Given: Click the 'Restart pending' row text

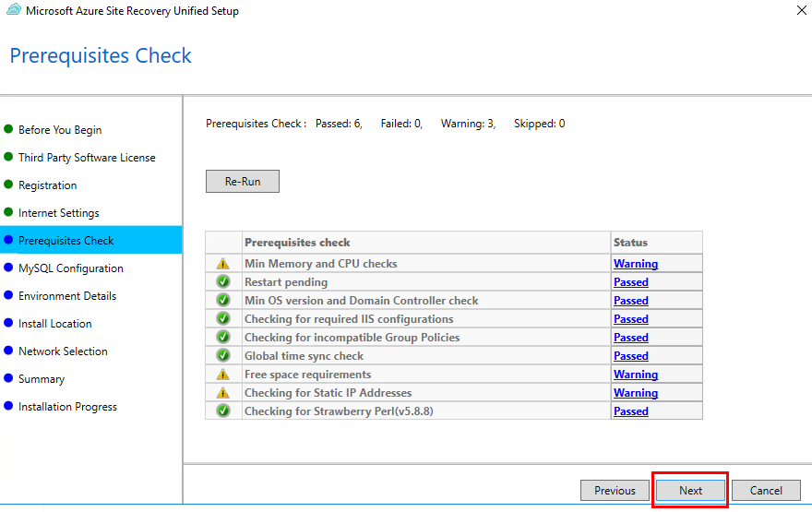Looking at the screenshot, I should pos(286,282).
